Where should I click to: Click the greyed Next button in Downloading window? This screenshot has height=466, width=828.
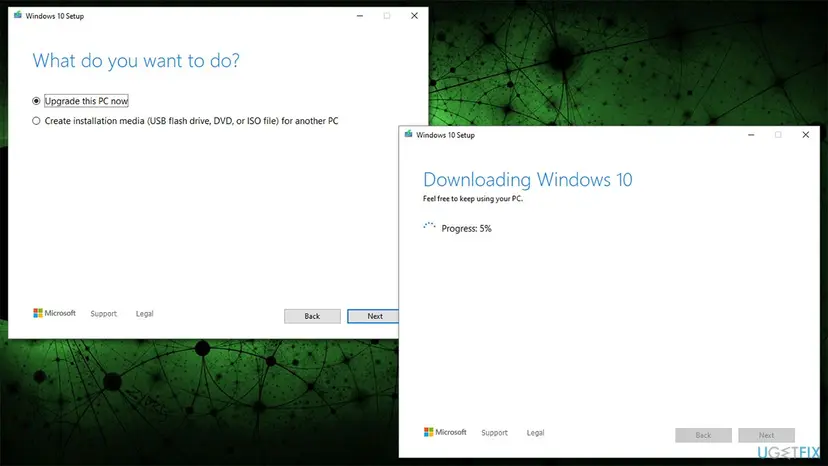pos(767,435)
